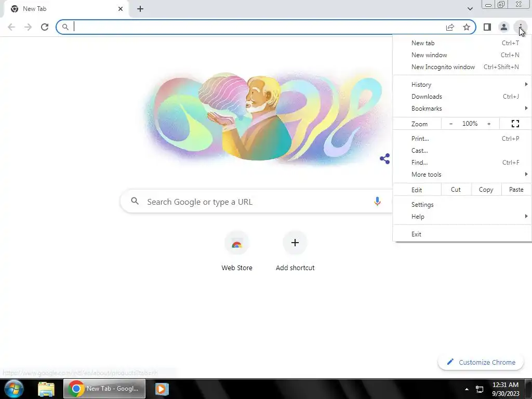Viewport: 532px width, 399px height.
Task: Open the tab search chevron
Action: (x=470, y=9)
